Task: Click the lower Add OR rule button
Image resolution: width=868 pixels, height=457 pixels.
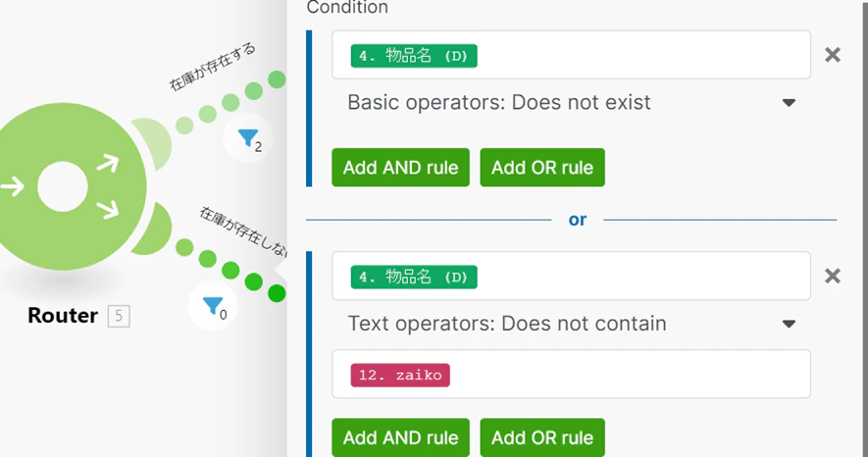Action: [542, 437]
